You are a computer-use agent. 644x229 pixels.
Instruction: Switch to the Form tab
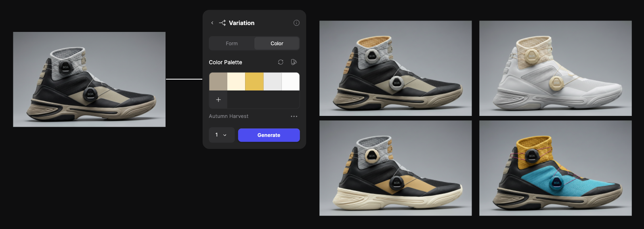(232, 44)
